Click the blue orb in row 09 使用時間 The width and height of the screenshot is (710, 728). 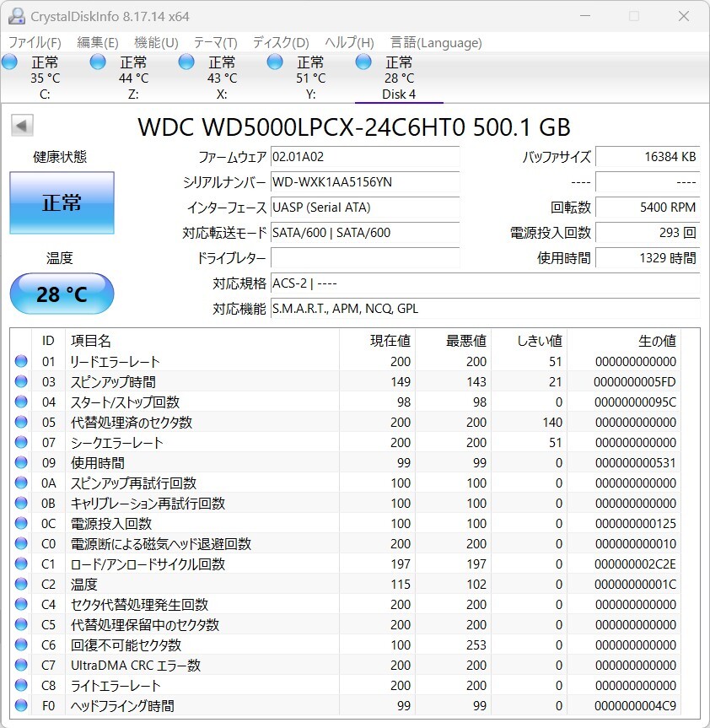point(21,462)
